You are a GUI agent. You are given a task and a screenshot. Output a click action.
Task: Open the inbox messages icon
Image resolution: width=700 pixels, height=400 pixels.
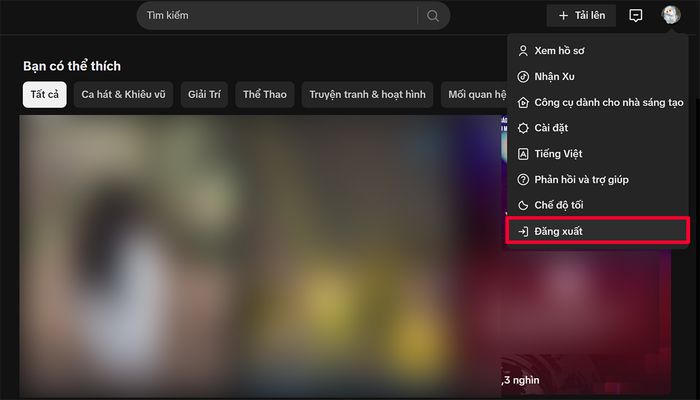tap(635, 16)
